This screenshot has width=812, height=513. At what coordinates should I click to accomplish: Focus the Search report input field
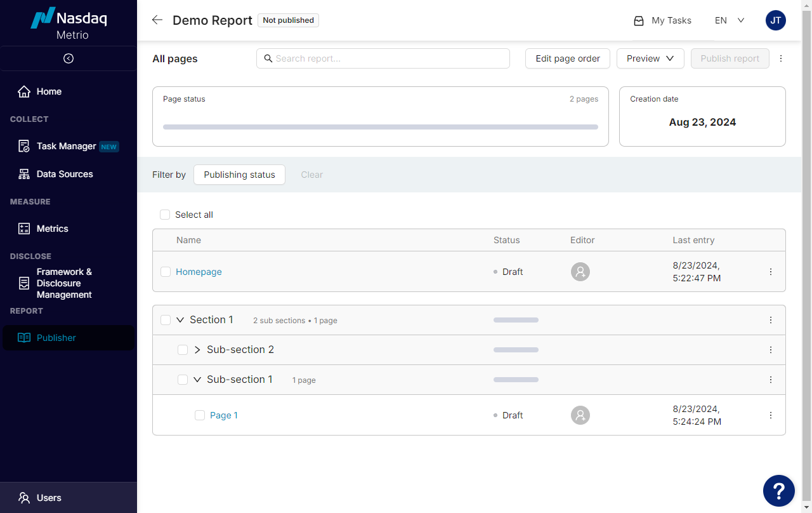click(x=383, y=58)
